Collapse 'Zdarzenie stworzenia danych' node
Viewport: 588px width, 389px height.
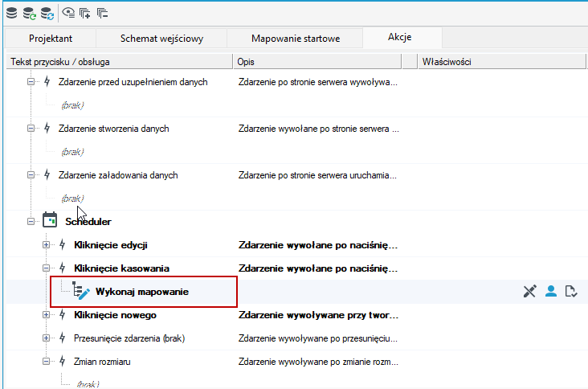(31, 129)
